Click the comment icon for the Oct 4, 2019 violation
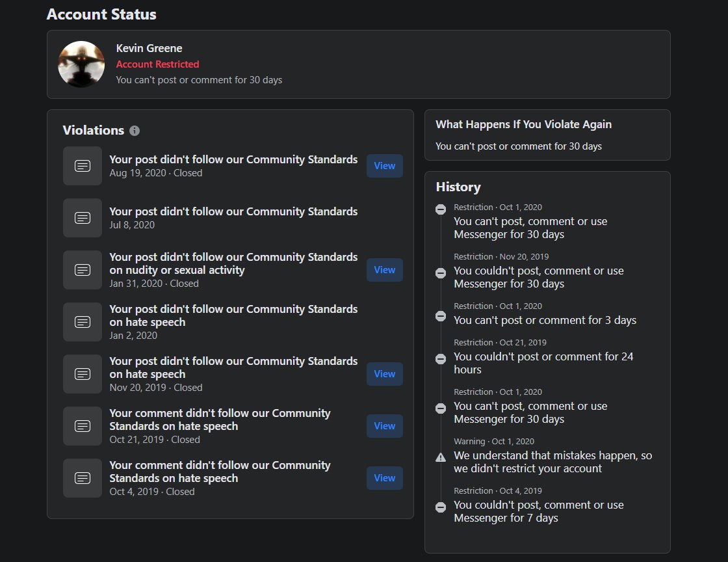Image resolution: width=728 pixels, height=562 pixels. click(x=83, y=478)
